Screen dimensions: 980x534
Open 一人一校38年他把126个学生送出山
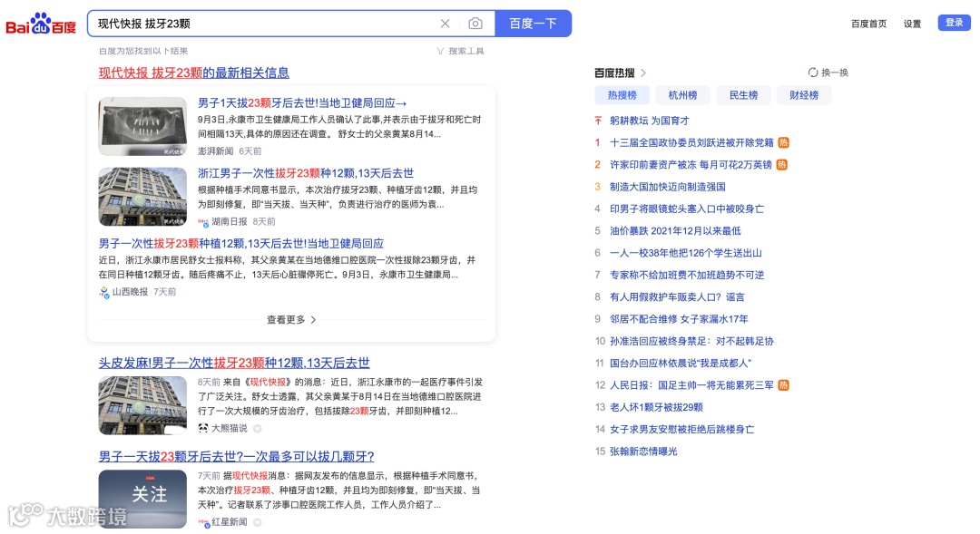pos(686,253)
